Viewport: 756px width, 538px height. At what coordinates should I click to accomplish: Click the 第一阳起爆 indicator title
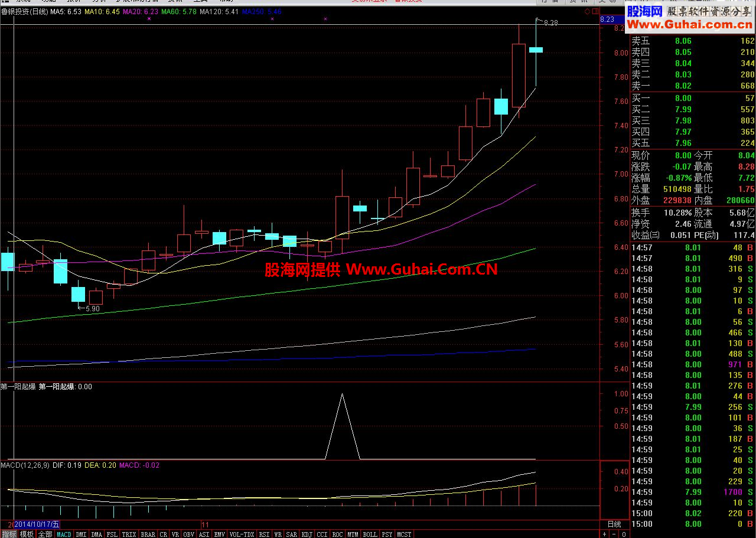click(18, 387)
